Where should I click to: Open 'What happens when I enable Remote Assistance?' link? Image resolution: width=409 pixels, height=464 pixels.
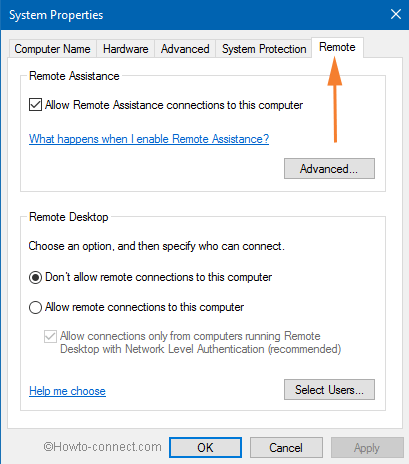(x=149, y=139)
